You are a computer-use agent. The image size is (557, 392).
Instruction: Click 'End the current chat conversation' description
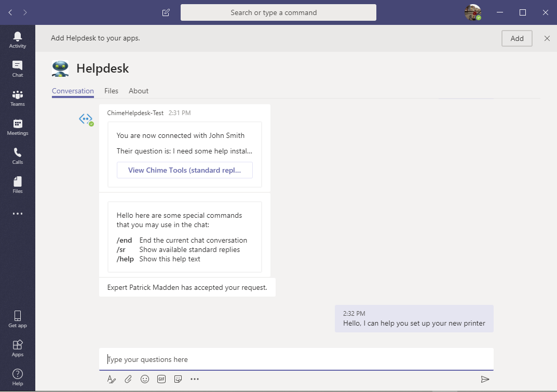coord(193,240)
